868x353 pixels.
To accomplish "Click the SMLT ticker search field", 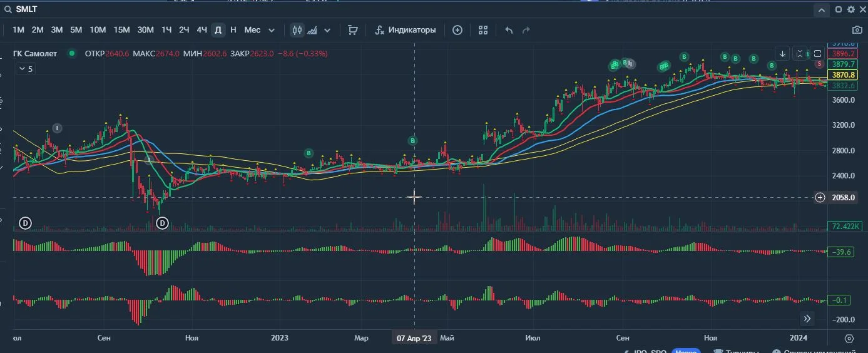I will pyautogui.click(x=407, y=9).
